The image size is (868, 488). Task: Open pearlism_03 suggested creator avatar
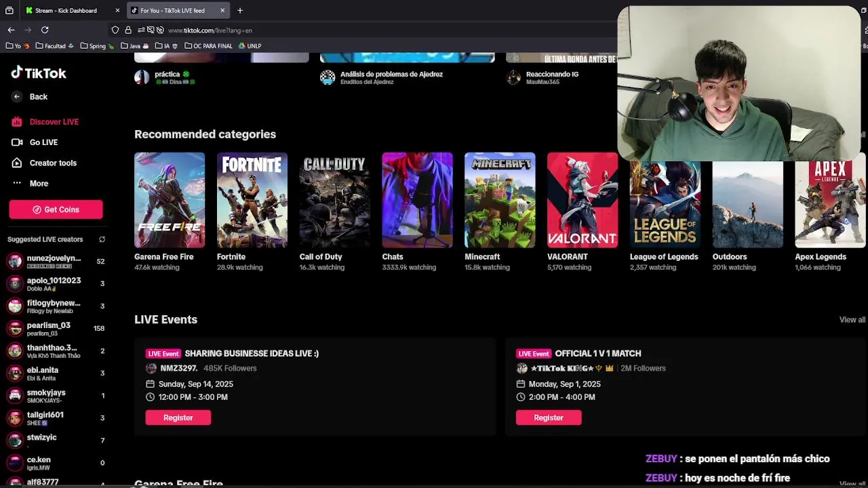(15, 329)
